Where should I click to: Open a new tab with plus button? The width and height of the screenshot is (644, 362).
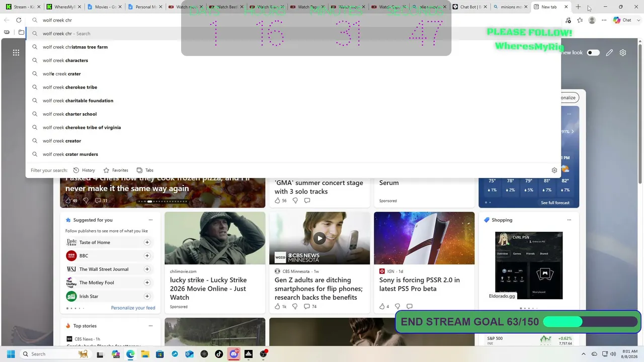578,7
